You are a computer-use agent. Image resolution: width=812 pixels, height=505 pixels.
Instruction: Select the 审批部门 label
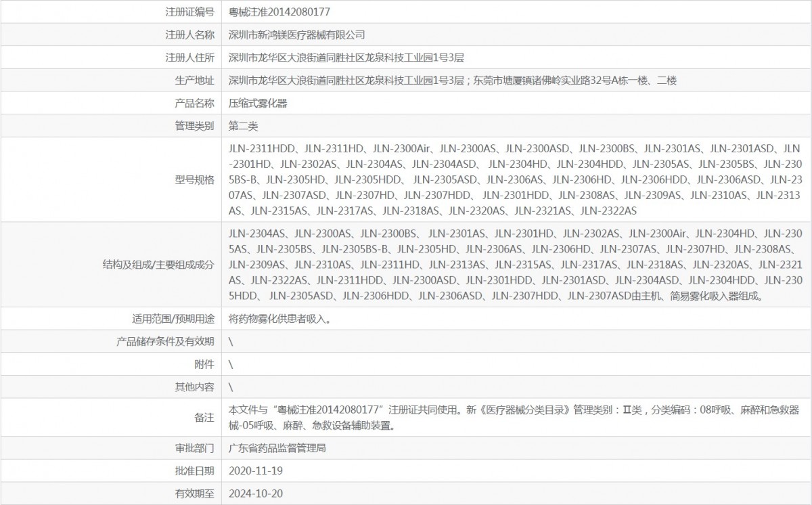(x=195, y=448)
